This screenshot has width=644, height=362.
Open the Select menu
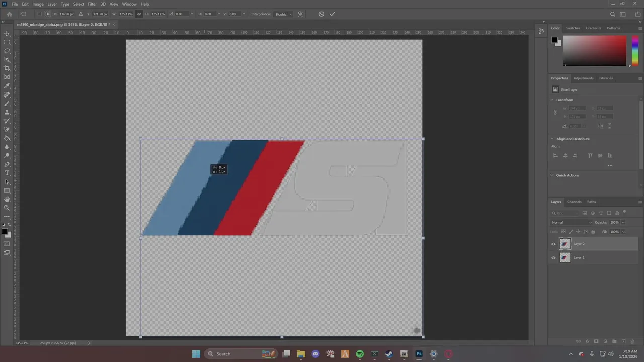click(78, 4)
